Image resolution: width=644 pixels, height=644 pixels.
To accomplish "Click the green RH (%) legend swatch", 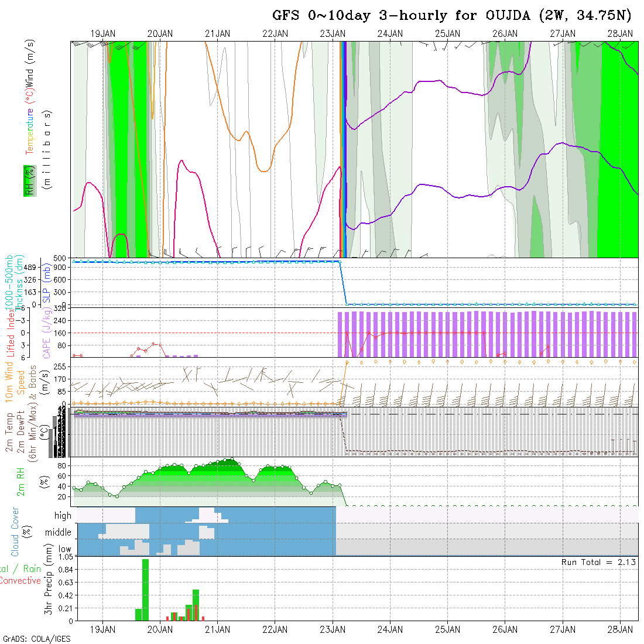I will [28, 180].
